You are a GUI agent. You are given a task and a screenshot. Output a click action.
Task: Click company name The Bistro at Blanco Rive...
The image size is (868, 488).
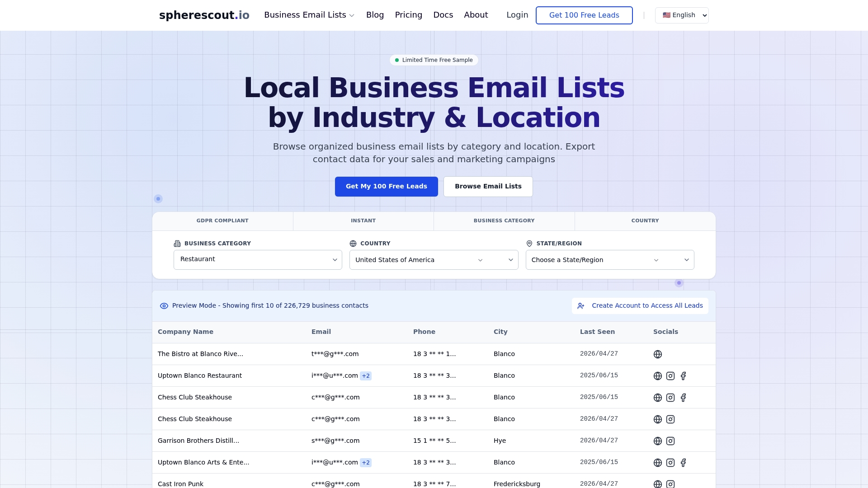click(x=200, y=354)
